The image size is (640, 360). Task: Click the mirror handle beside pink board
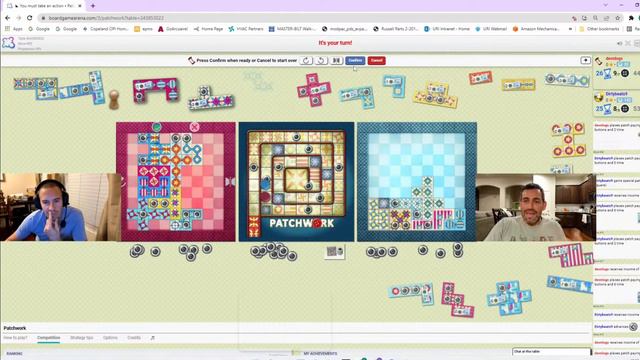(x=230, y=182)
